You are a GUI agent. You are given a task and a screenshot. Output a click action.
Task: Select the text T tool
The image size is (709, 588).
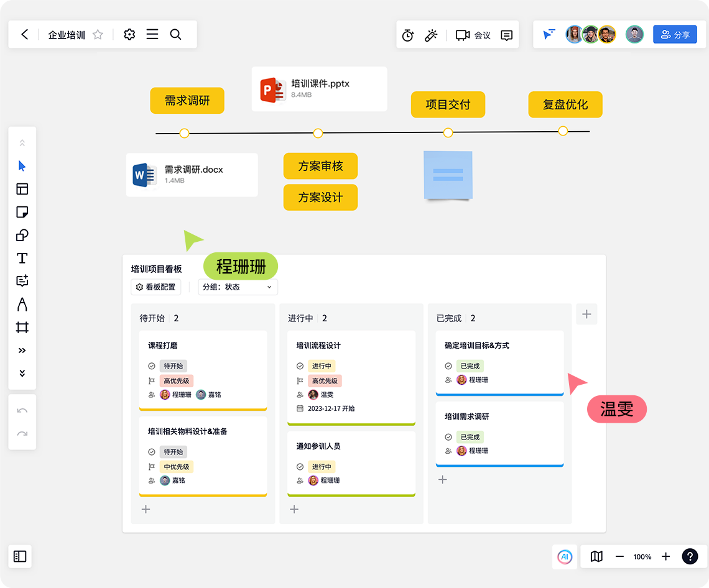22,258
